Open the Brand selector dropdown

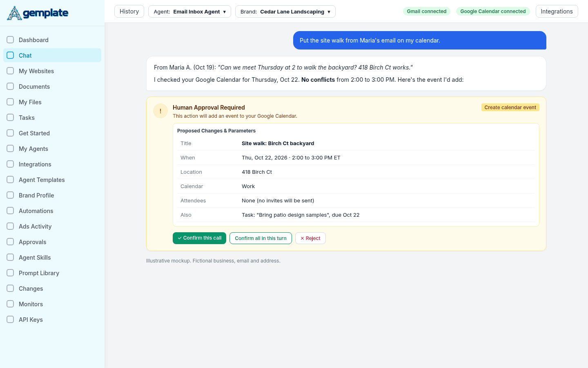coord(285,11)
